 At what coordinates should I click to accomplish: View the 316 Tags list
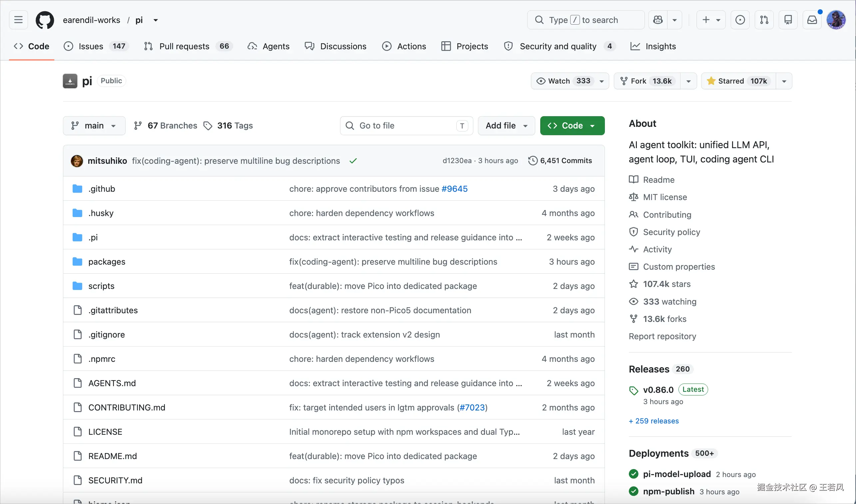point(228,126)
